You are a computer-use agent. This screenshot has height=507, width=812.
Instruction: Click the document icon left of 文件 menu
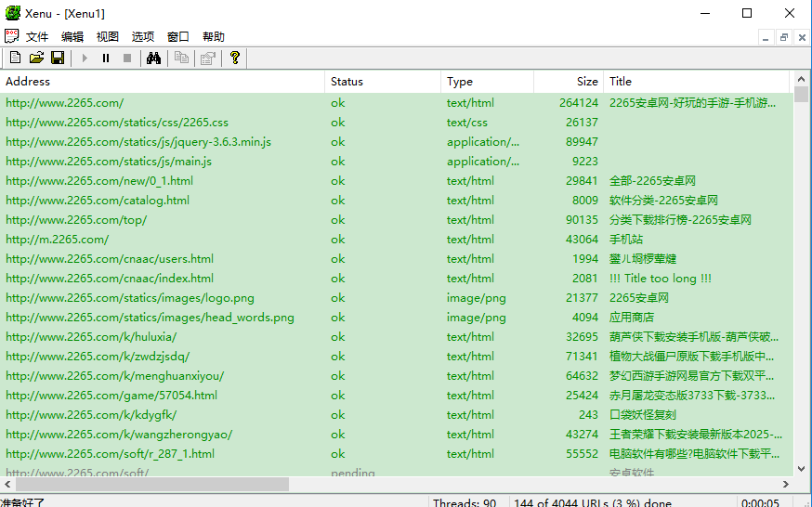tap(11, 36)
